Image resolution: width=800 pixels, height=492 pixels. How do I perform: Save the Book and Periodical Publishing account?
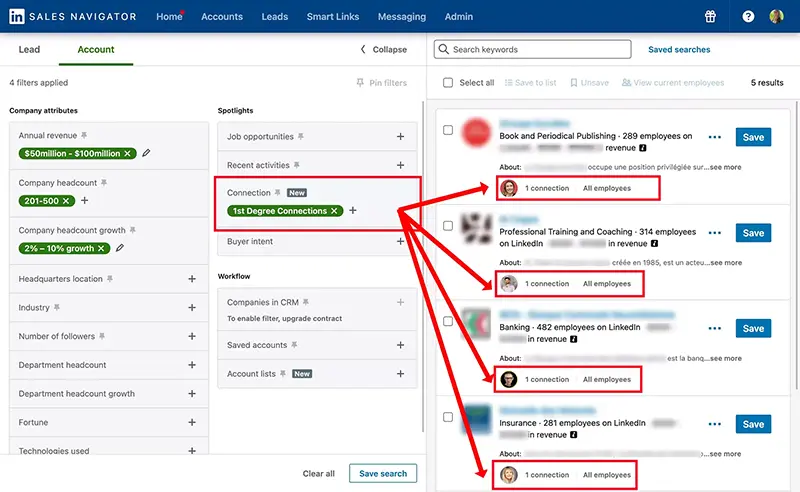tap(753, 137)
